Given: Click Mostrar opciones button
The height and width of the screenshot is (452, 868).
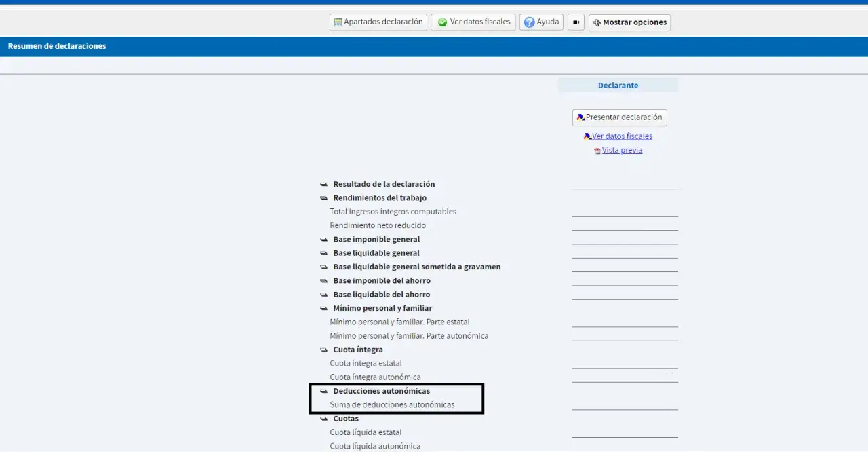Looking at the screenshot, I should pos(629,22).
